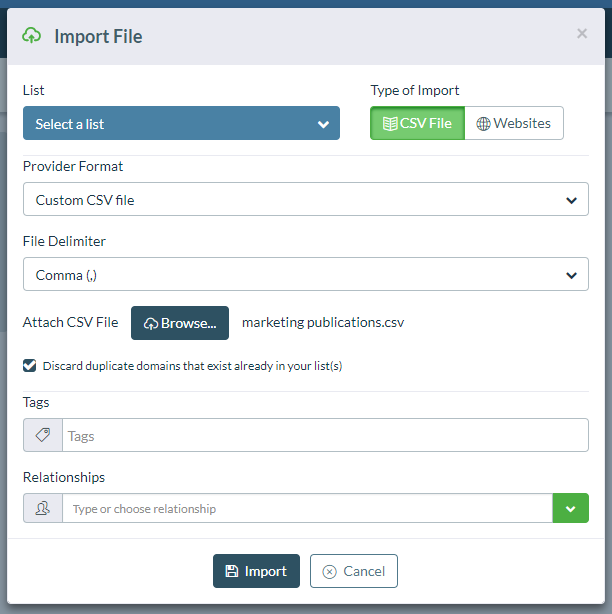Open the File Delimiter dropdown

pyautogui.click(x=305, y=274)
